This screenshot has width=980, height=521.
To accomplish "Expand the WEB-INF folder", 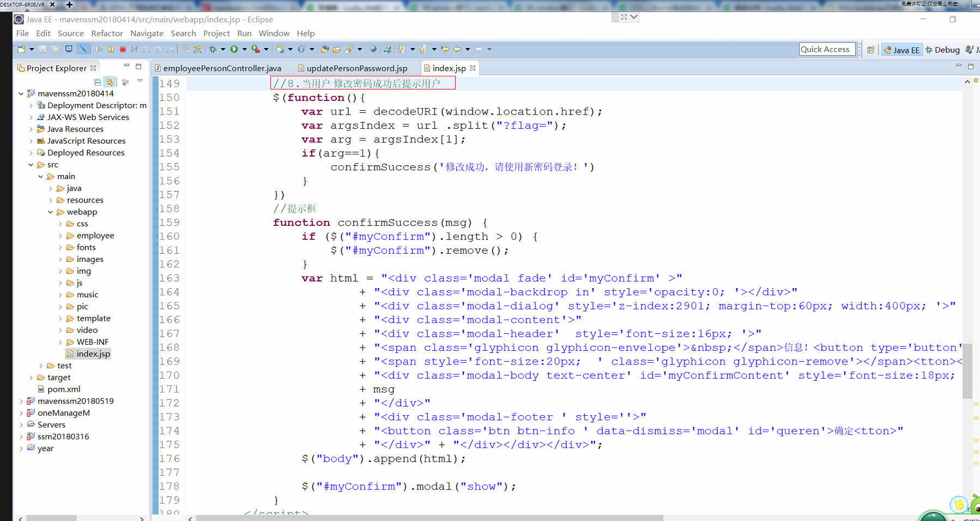I will (x=61, y=342).
